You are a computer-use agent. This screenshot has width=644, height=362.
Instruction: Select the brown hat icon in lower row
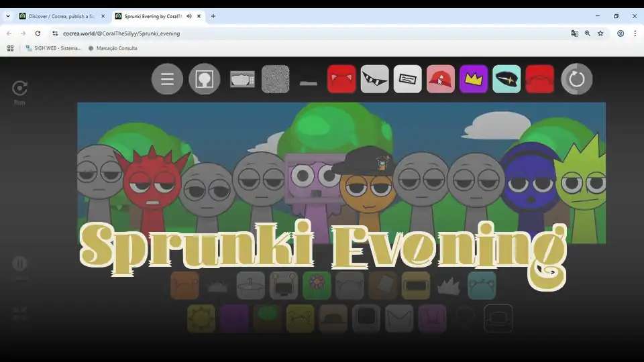point(333,318)
